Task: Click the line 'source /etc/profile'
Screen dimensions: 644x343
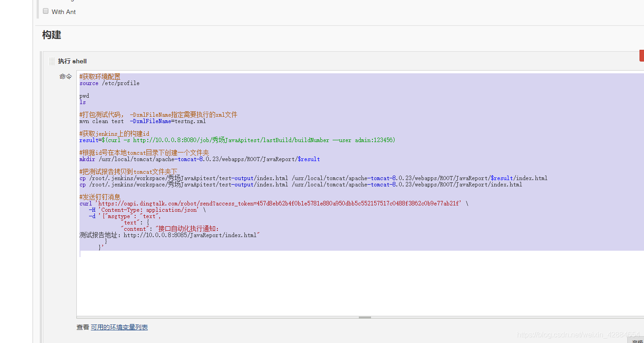Action: point(109,83)
